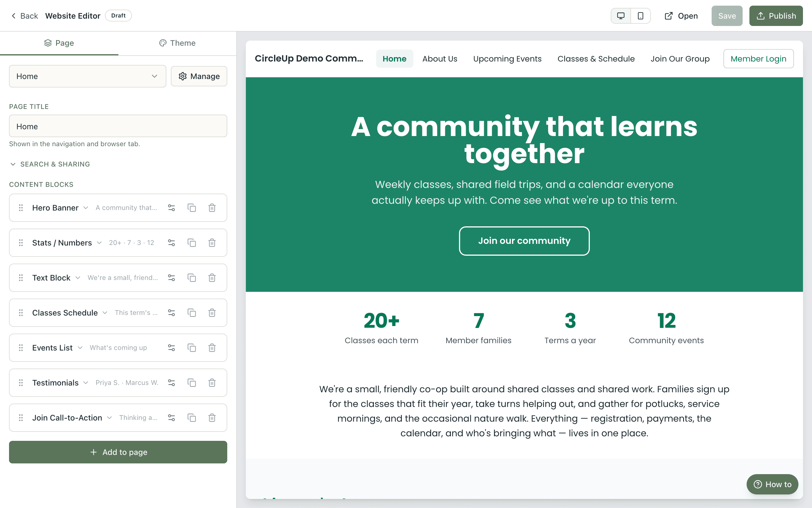Screen dimensions: 812x508
Task: Go Back from the Website Editor
Action: point(25,16)
